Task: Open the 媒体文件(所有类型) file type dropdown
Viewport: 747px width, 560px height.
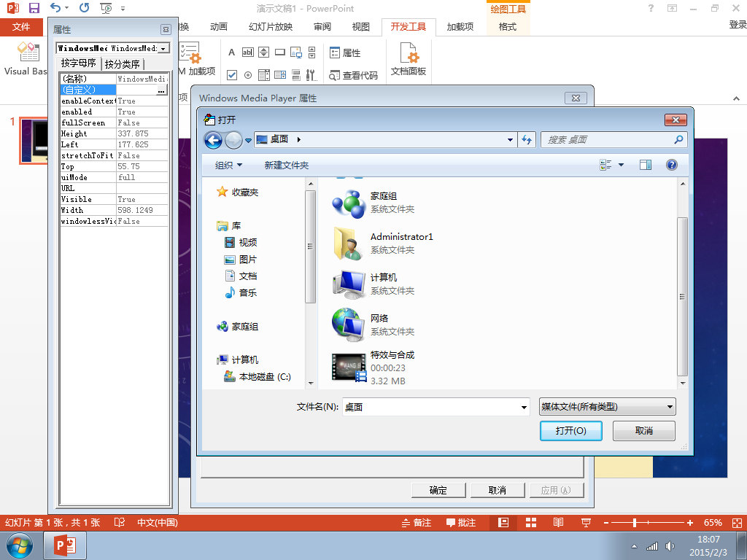Action: (x=608, y=407)
